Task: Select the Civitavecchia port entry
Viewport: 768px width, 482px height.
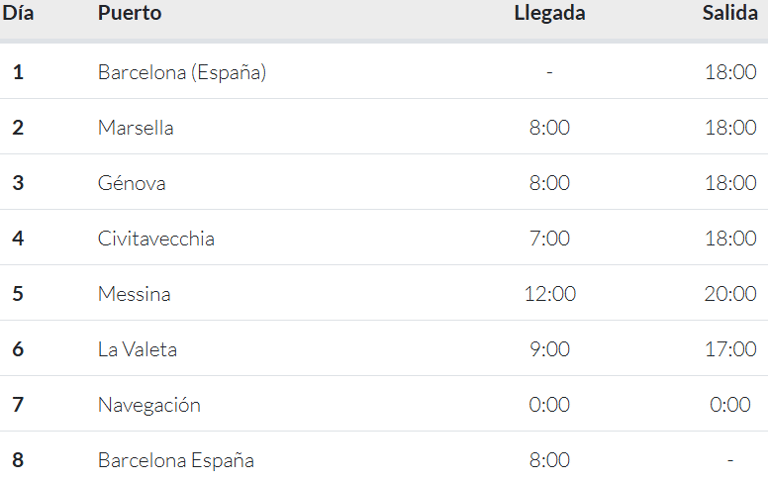Action: (156, 239)
